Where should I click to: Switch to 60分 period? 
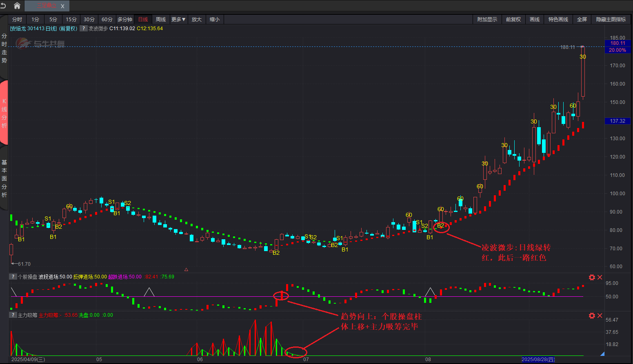107,20
